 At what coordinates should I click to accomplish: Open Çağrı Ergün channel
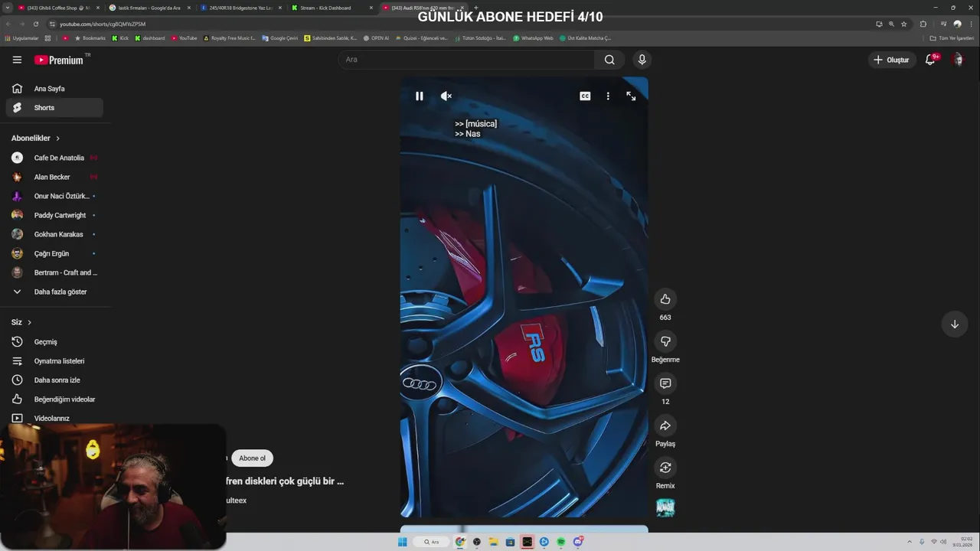click(x=54, y=253)
